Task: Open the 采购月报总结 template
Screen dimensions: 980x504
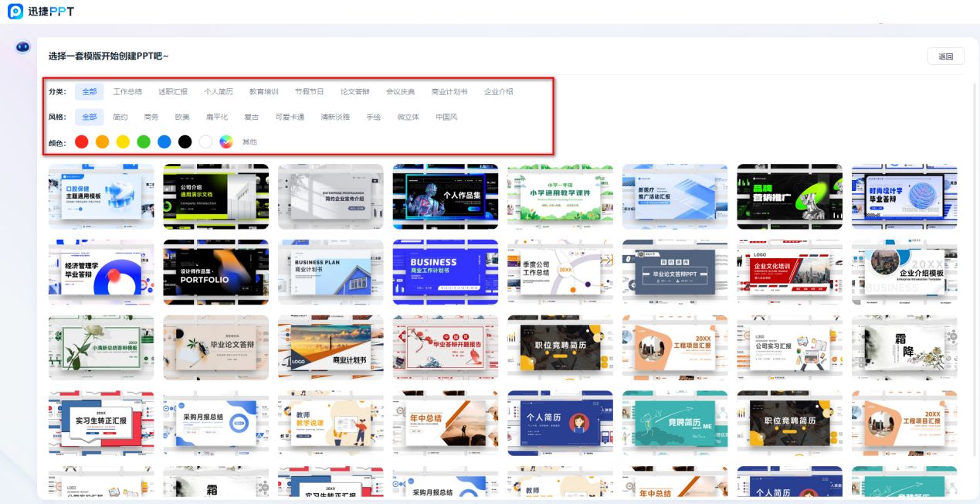Action: pyautogui.click(x=215, y=423)
